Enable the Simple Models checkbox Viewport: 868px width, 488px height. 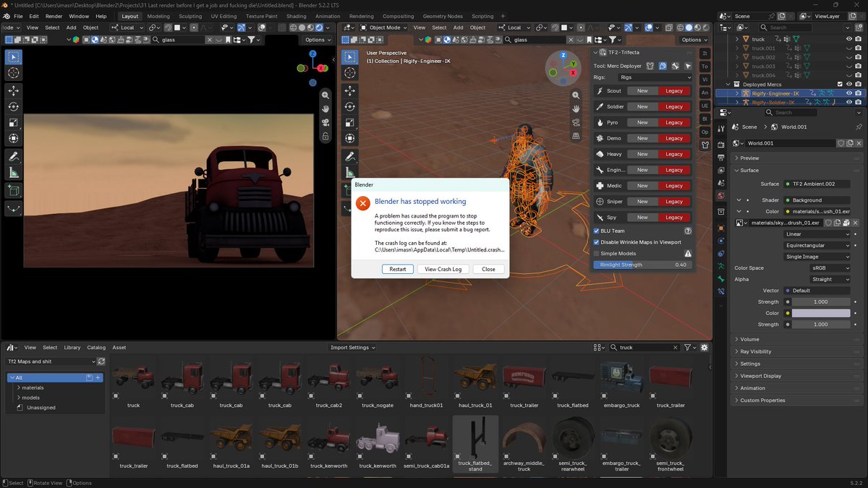coord(596,254)
